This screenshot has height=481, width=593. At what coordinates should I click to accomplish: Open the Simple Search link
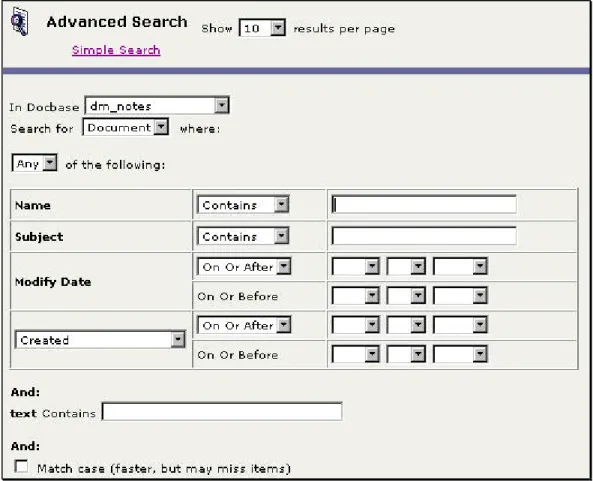click(116, 50)
